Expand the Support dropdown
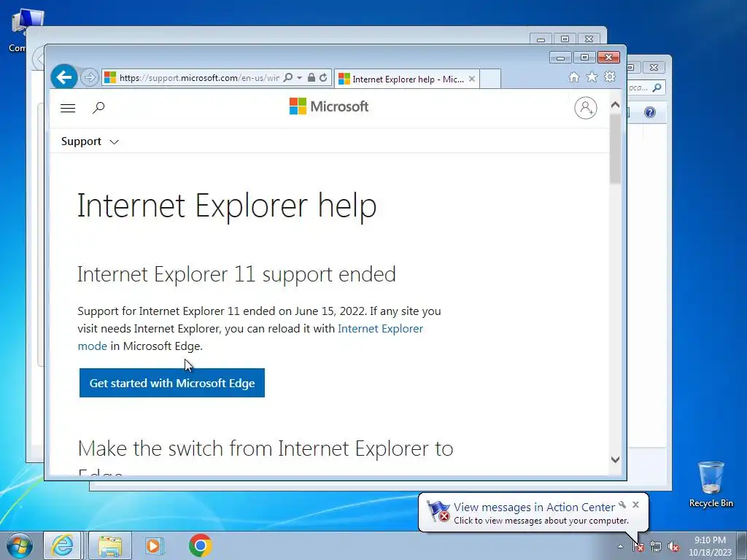Viewport: 747px width, 560px height. pos(90,141)
